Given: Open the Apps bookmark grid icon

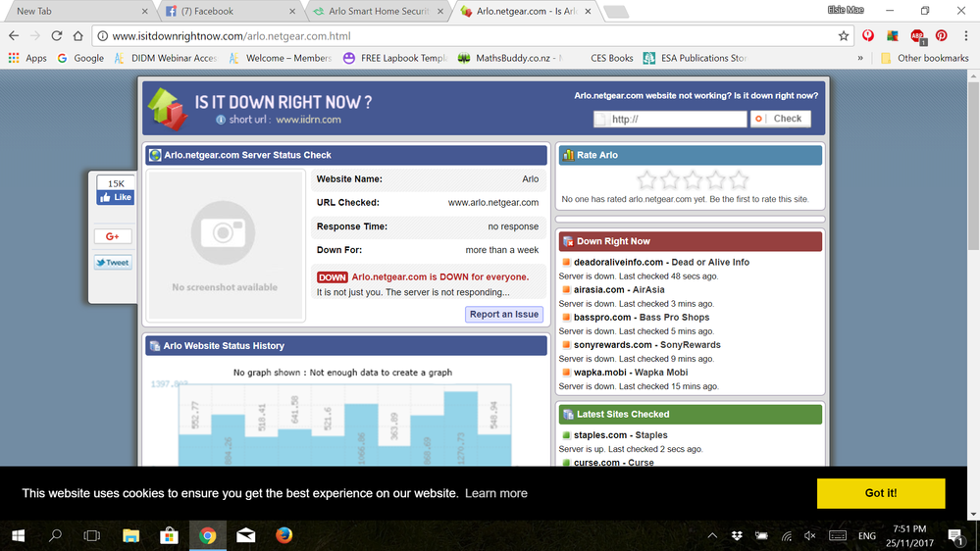Looking at the screenshot, I should pyautogui.click(x=14, y=58).
